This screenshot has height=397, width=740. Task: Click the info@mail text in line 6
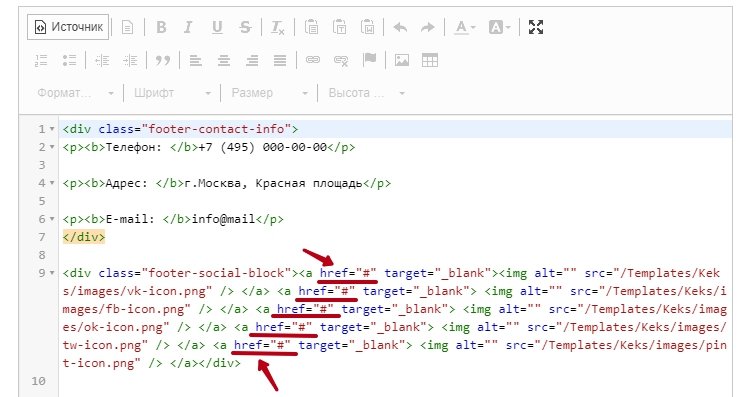coord(223,219)
